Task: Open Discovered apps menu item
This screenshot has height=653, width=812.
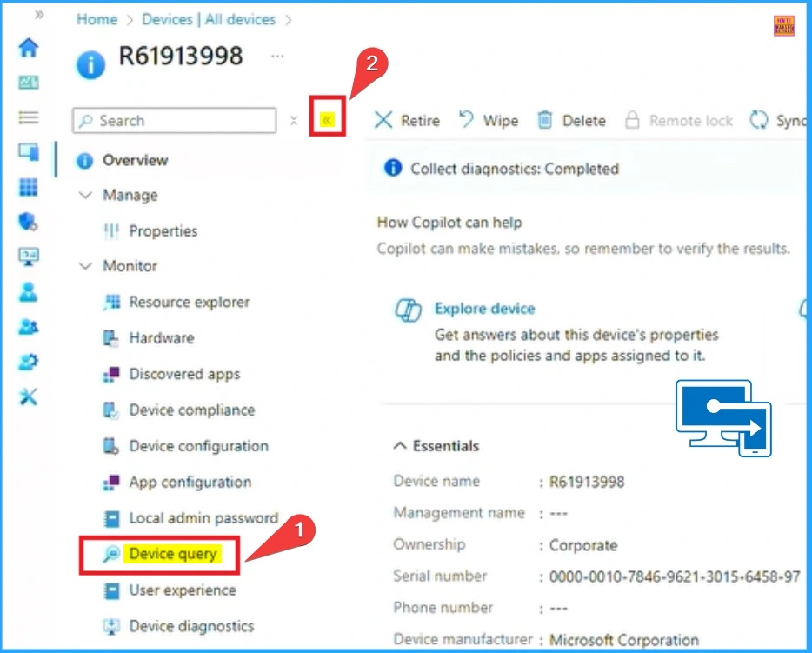Action: (x=184, y=374)
